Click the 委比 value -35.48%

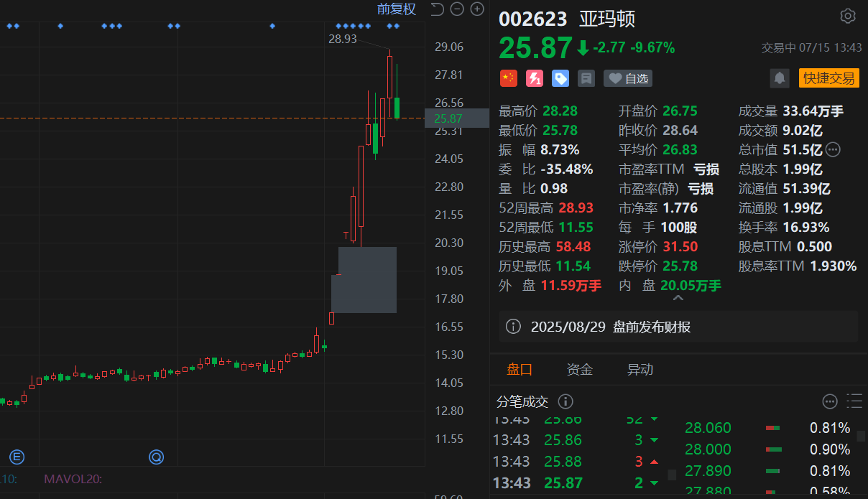click(x=568, y=169)
